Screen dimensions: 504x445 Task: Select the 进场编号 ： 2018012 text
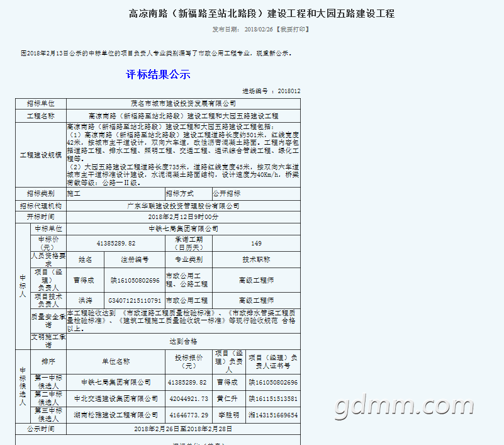pos(271,91)
